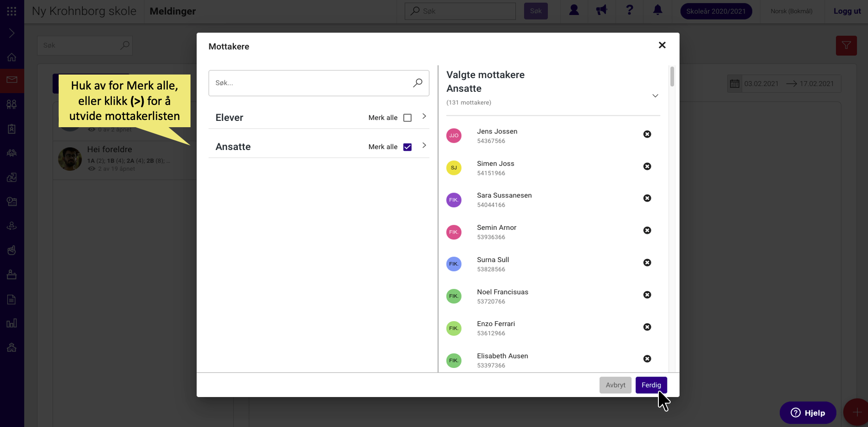Select Skoleår 2020/2021 school year
868x427 pixels.
pos(716,11)
